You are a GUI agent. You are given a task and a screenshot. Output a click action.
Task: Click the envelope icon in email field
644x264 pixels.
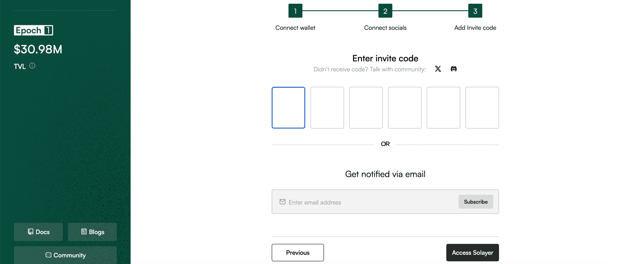(282, 202)
